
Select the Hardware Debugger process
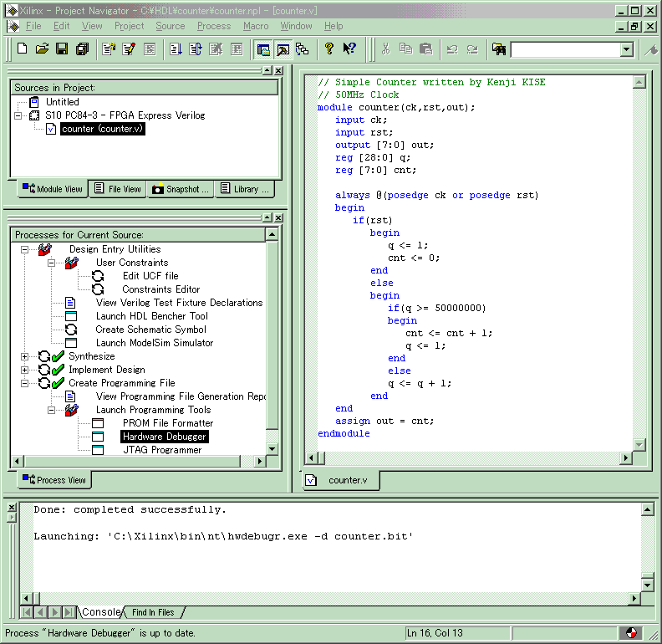164,437
